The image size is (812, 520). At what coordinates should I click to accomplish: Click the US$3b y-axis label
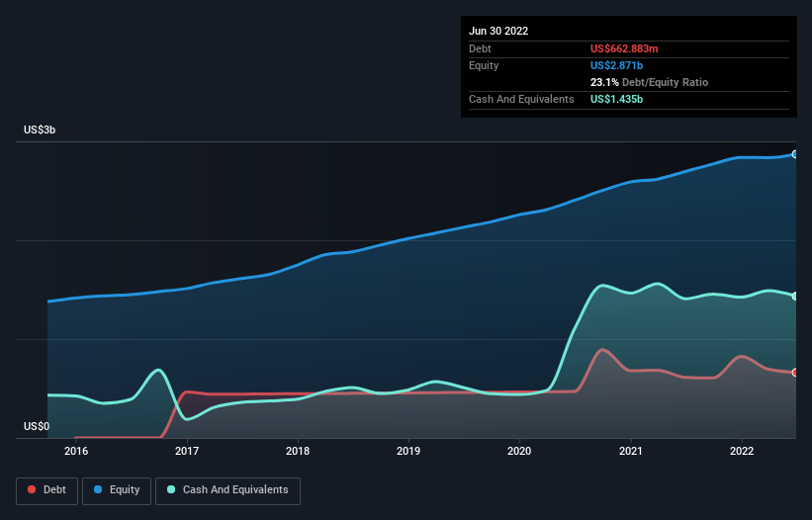[x=40, y=130]
